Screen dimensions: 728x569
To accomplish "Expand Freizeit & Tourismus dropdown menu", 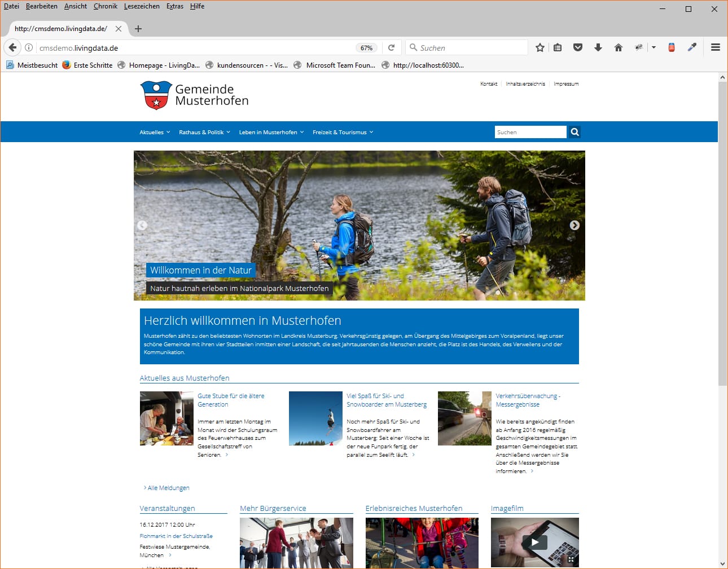I will [343, 132].
